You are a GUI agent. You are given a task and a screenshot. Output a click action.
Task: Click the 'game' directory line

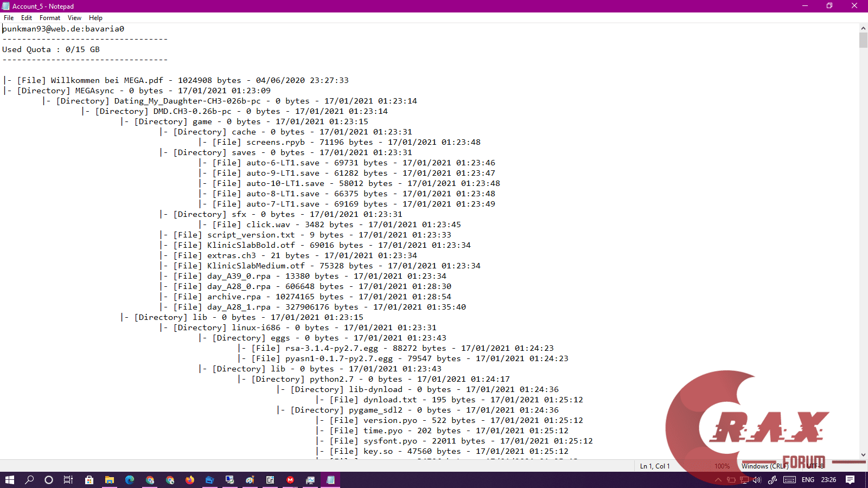pyautogui.click(x=244, y=121)
